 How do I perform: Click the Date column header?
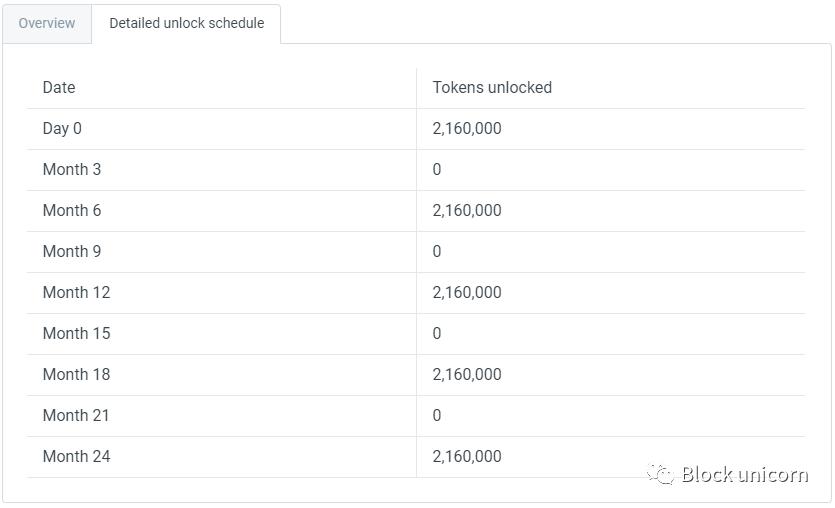pos(59,88)
